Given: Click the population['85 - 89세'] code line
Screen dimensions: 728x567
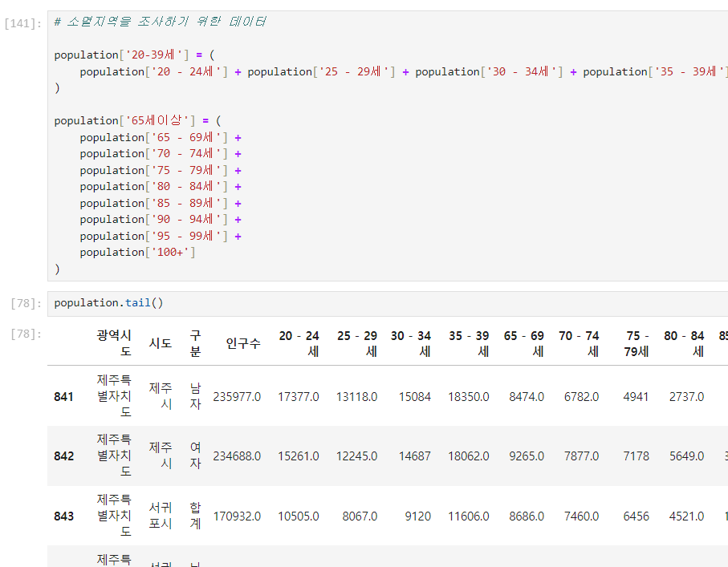Looking at the screenshot, I should pos(161,203).
